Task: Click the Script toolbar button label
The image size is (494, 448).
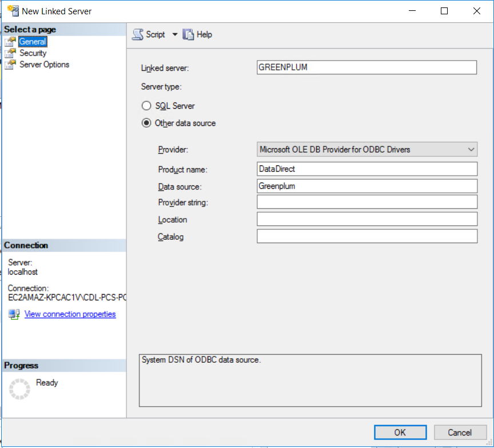Action: pos(156,34)
